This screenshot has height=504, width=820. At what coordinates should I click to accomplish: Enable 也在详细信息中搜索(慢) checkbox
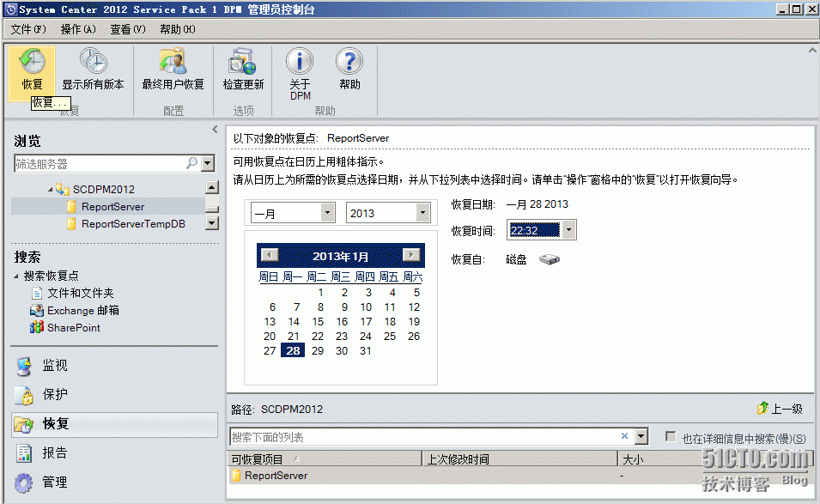[x=671, y=436]
